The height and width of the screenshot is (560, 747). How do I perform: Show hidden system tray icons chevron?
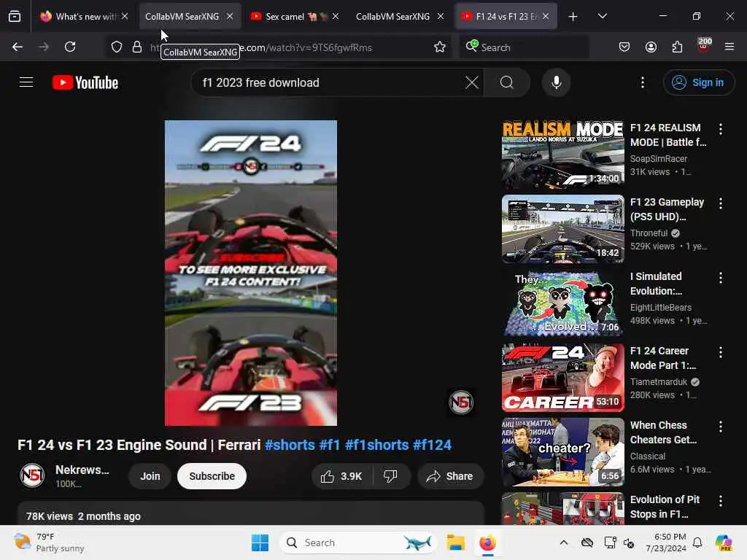tap(564, 542)
